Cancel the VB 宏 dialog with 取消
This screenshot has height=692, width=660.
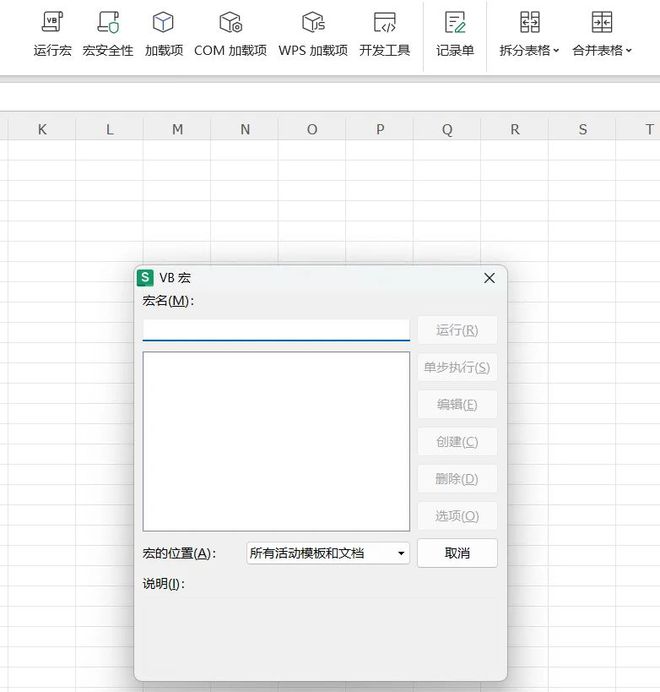[457, 553]
